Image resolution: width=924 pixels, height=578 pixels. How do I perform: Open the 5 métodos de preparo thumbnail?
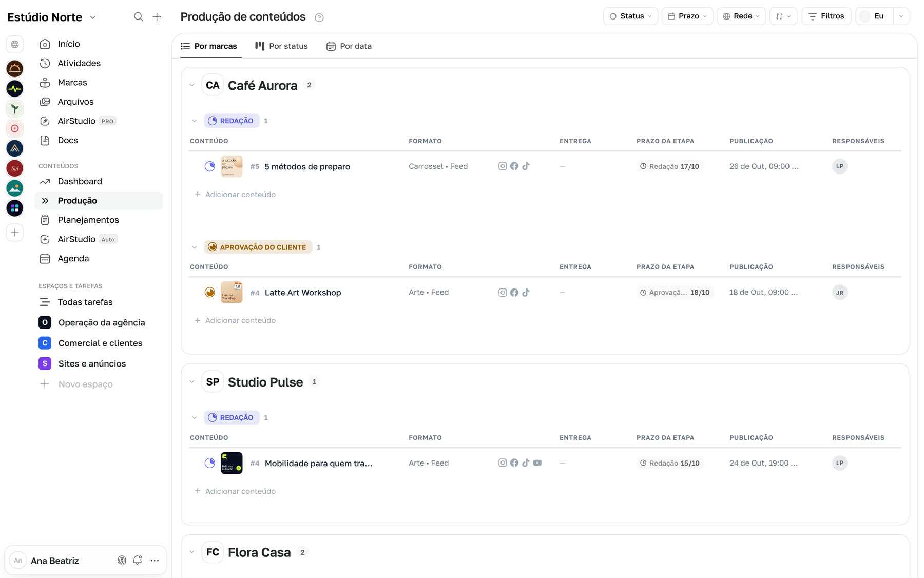(232, 166)
